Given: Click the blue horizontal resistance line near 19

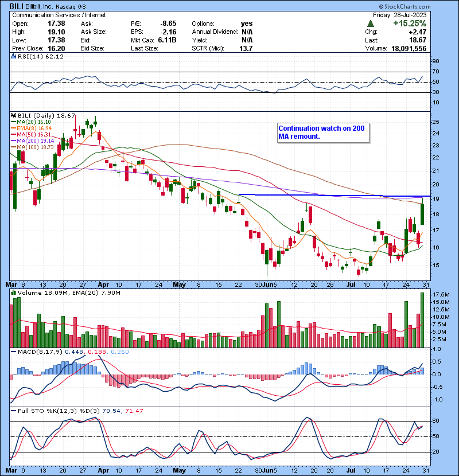Looking at the screenshot, I should pyautogui.click(x=334, y=196).
